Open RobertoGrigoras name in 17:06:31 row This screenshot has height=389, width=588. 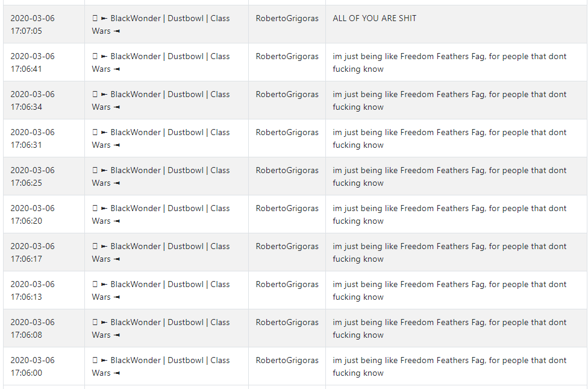[x=287, y=132]
